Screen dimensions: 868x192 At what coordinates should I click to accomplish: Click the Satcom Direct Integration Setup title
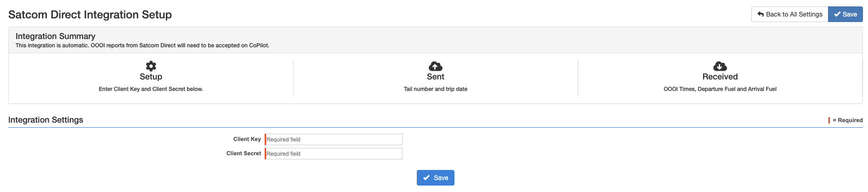tap(90, 15)
